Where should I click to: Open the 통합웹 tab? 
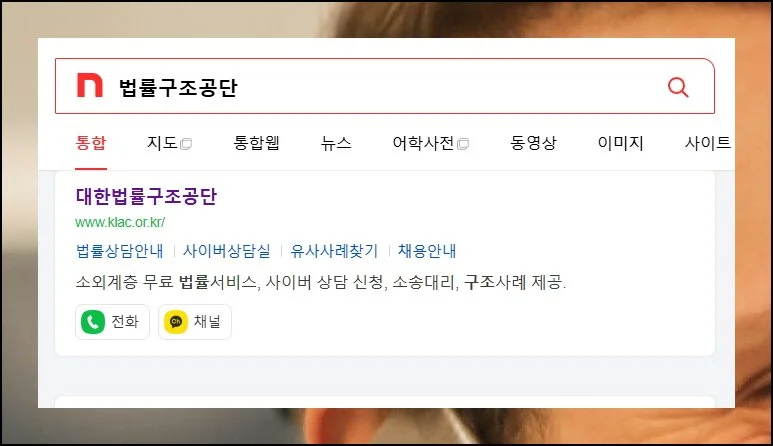click(256, 143)
